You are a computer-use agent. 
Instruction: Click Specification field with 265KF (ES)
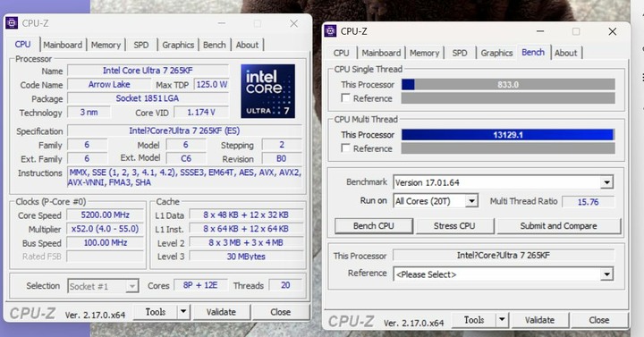(184, 131)
